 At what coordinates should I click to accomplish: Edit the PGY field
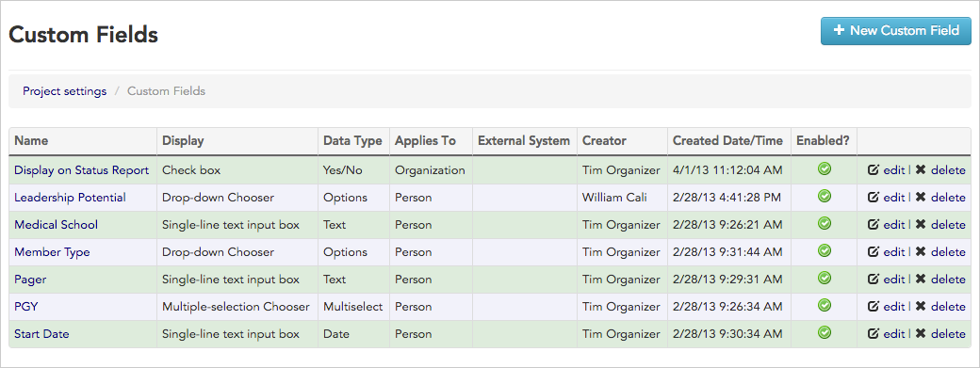click(x=887, y=306)
